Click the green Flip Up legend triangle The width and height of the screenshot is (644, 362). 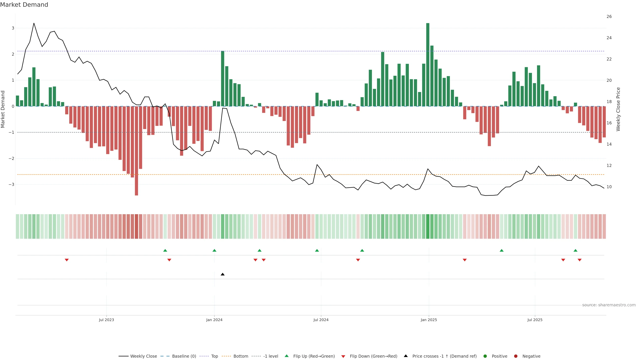(287, 356)
